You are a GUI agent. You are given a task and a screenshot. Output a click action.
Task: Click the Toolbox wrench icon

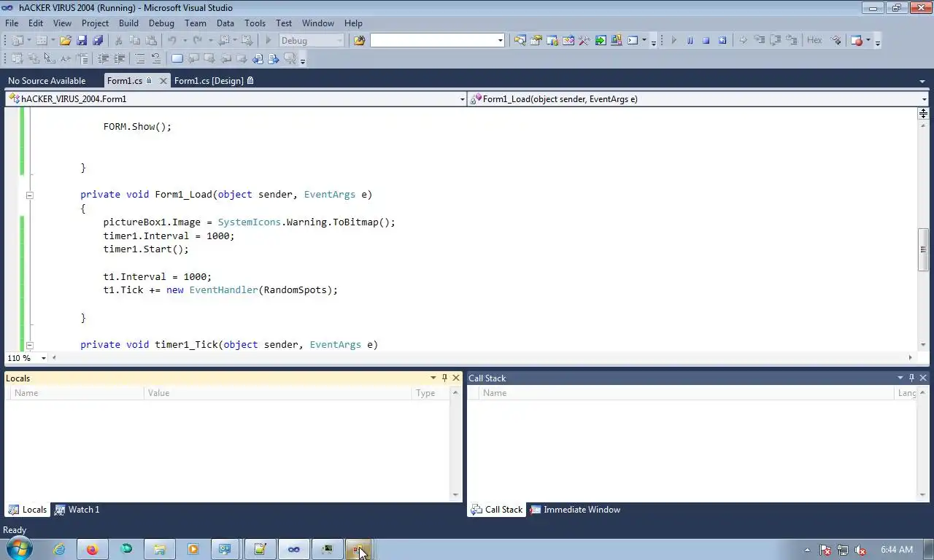coord(584,41)
